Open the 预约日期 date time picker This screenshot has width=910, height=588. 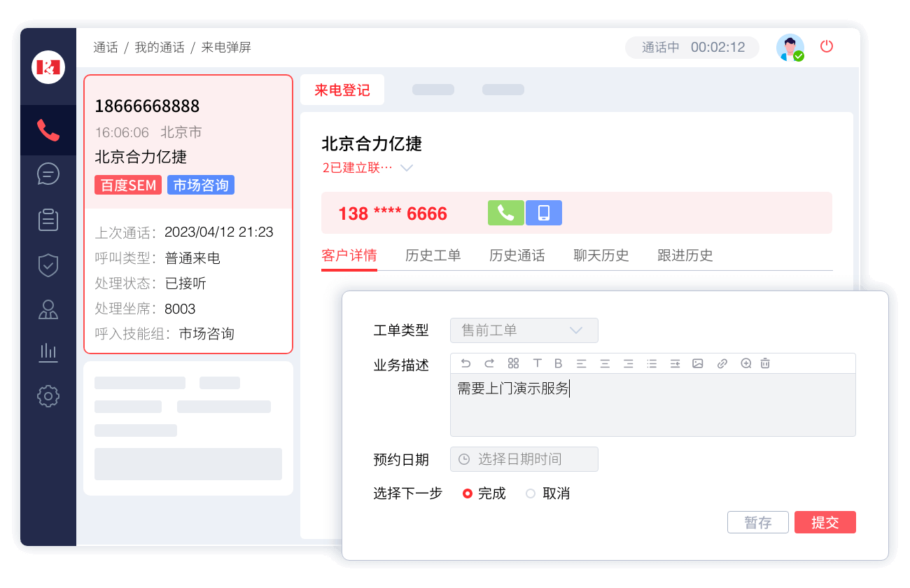coord(524,459)
